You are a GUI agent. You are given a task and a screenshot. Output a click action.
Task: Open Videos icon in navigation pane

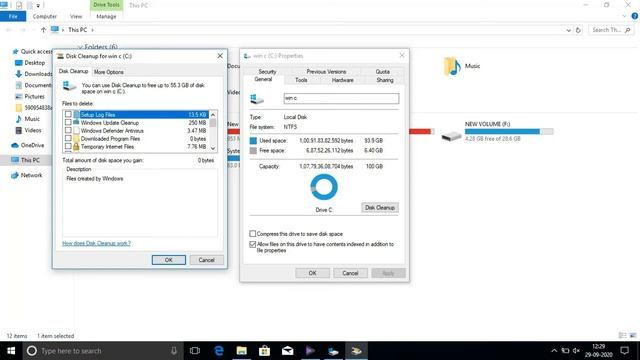pyautogui.click(x=18, y=131)
